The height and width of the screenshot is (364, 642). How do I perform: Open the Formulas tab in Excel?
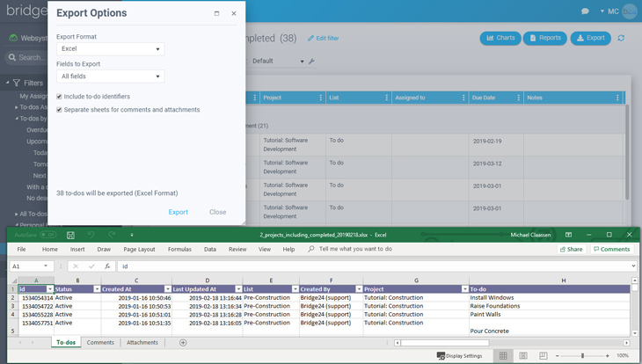[179, 250]
